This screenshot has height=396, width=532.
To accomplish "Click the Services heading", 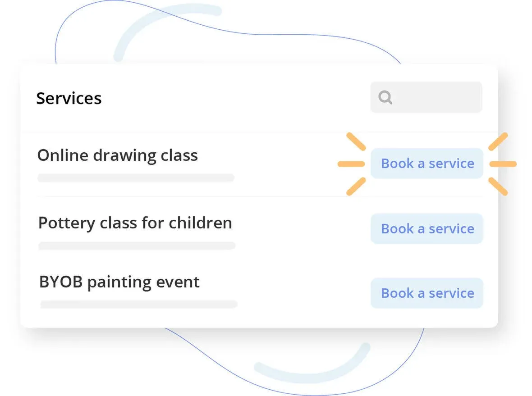I will pyautogui.click(x=69, y=98).
